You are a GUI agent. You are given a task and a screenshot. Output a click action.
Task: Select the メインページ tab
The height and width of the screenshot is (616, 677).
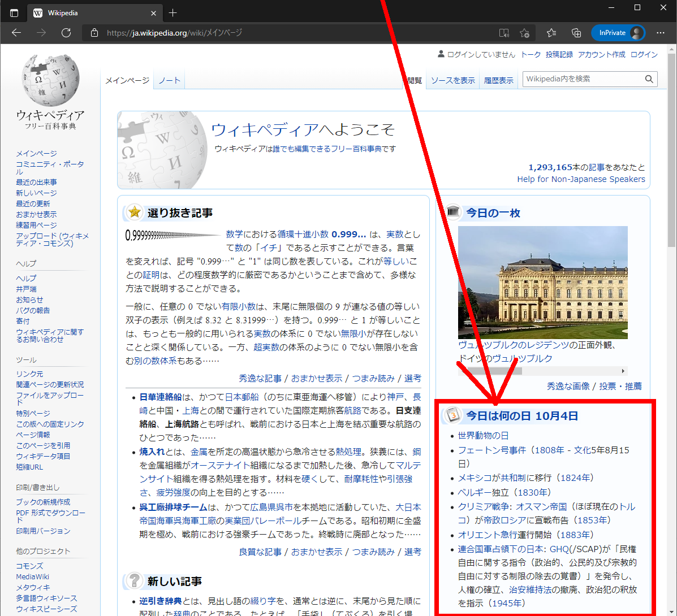[x=127, y=81]
